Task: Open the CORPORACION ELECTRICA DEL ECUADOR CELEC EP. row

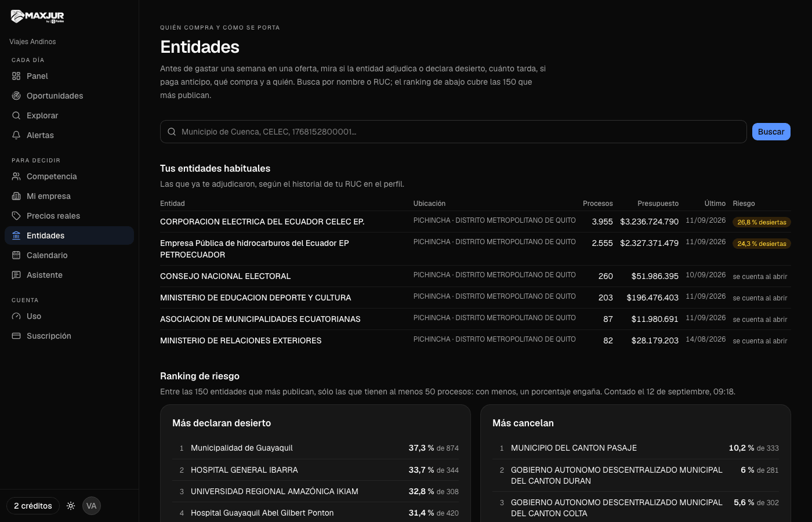Action: click(x=475, y=222)
